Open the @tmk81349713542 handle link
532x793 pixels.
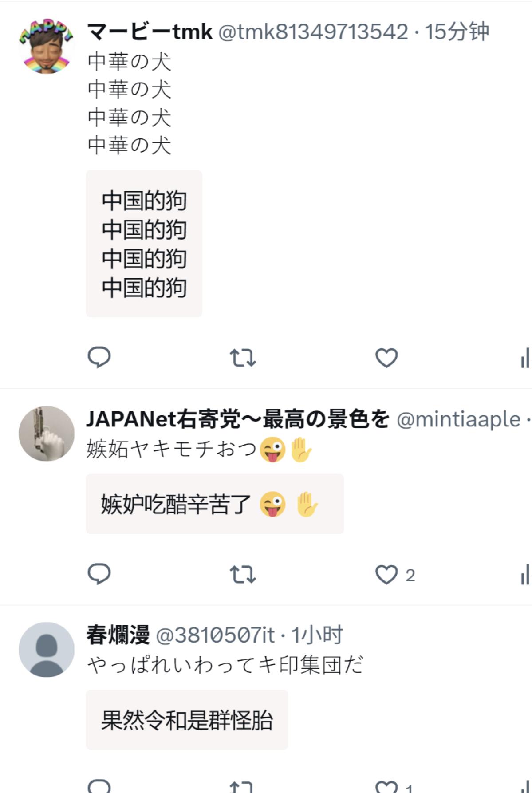313,32
